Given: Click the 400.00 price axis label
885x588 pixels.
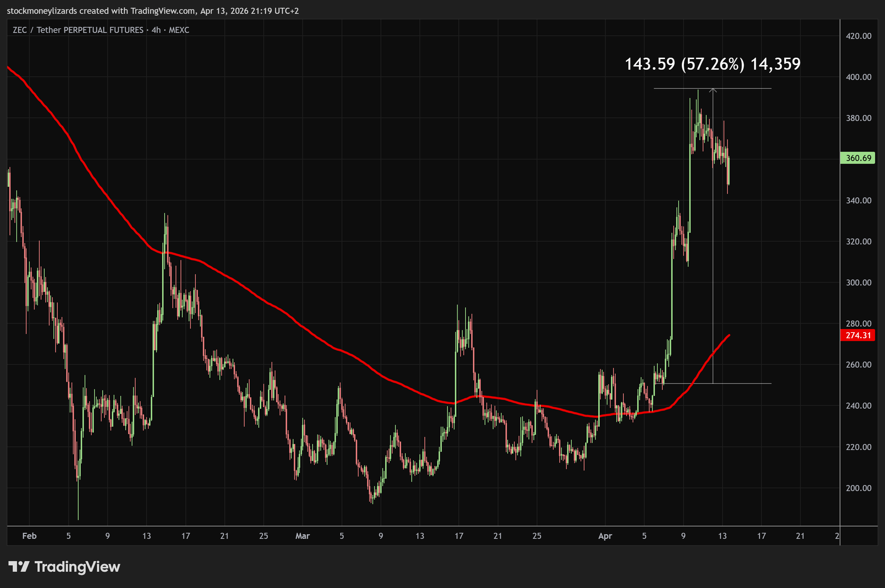Looking at the screenshot, I should coord(858,77).
